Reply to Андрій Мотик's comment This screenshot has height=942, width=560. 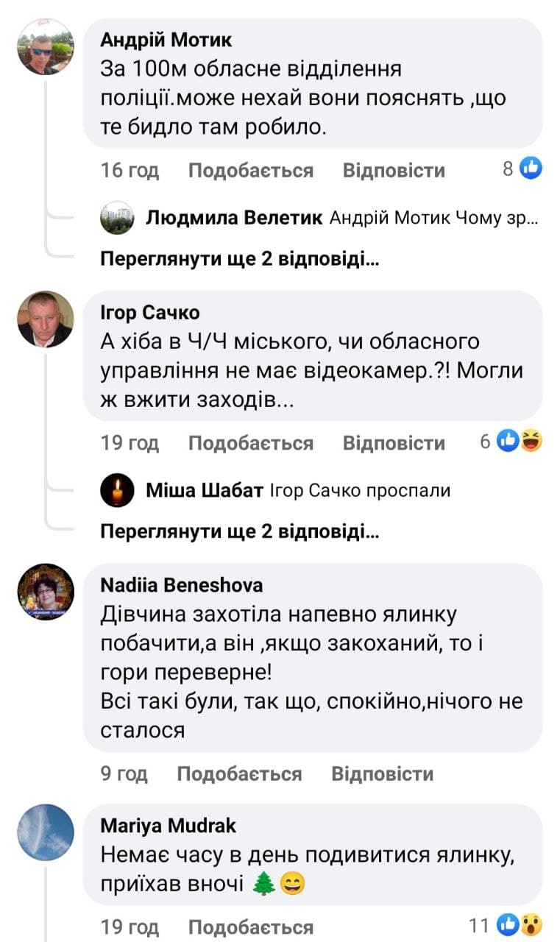(394, 171)
